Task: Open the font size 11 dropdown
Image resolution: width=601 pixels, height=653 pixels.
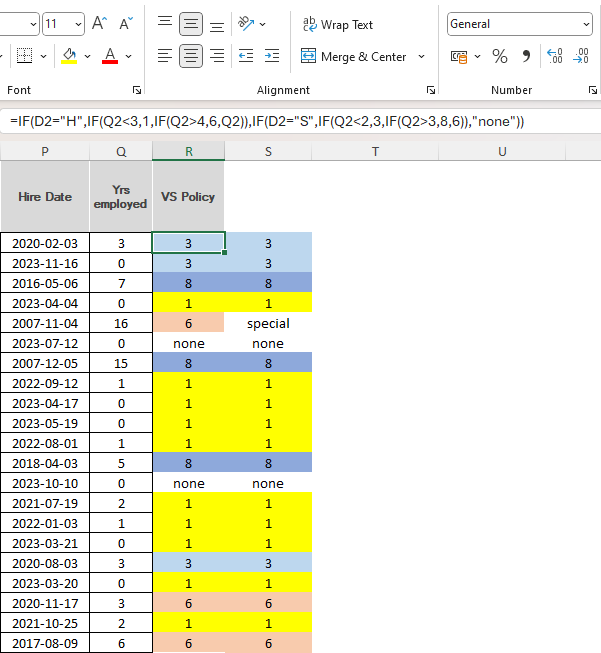Action: coord(78,24)
